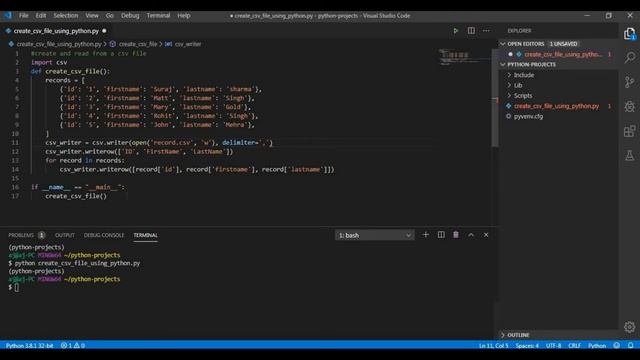Click unsaved dot on editor tab
The width and height of the screenshot is (640, 360).
(104, 31)
